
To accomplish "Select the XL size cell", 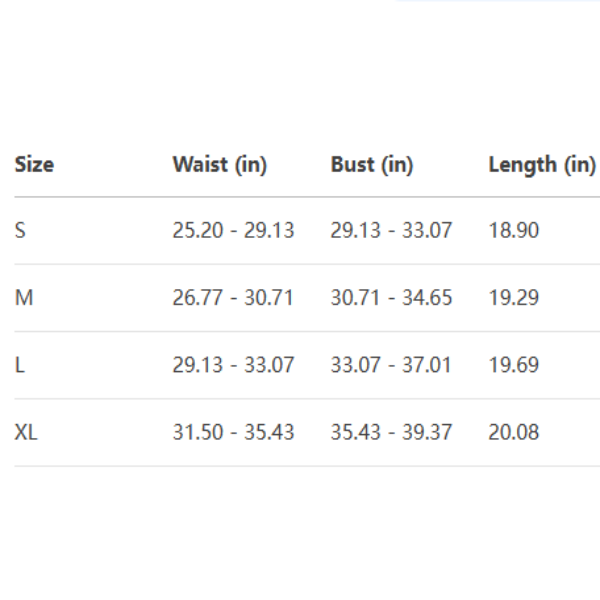I will point(26,433).
